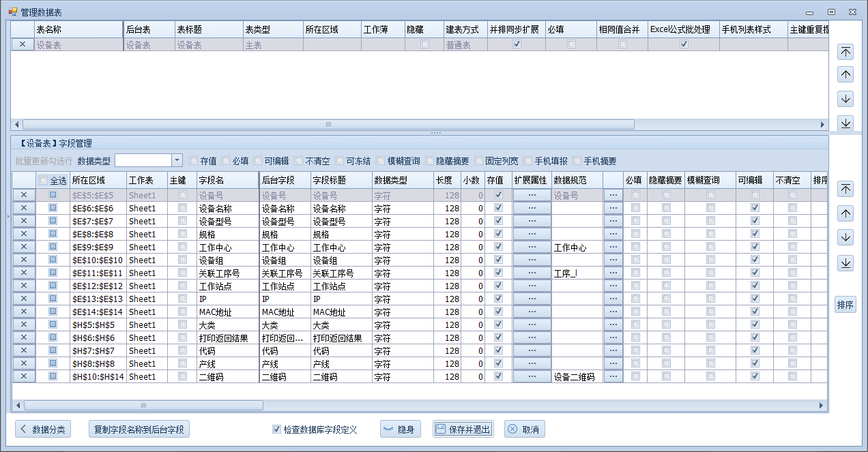868x452 pixels.
Task: Delete the 设备名称 field row with X
Action: pos(23,209)
